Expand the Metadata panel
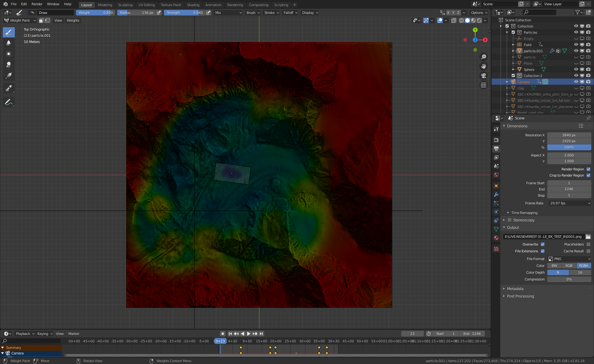Screen dimensions: 594x364 515,289
